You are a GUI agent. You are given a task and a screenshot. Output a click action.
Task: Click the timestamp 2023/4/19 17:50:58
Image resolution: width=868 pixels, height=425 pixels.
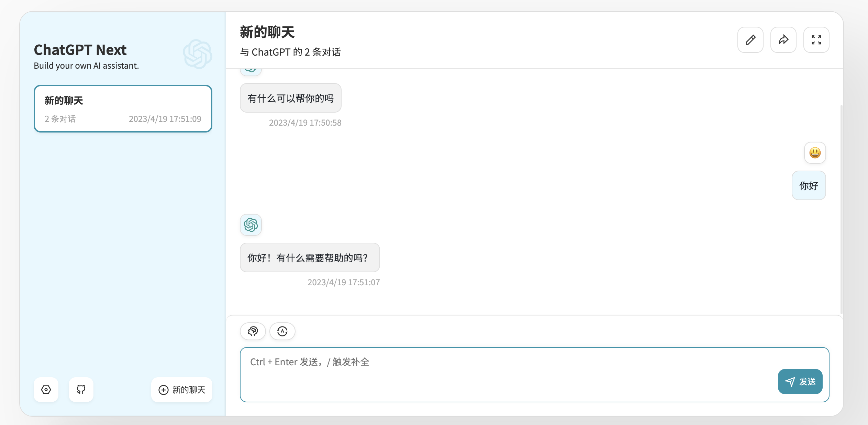click(305, 123)
